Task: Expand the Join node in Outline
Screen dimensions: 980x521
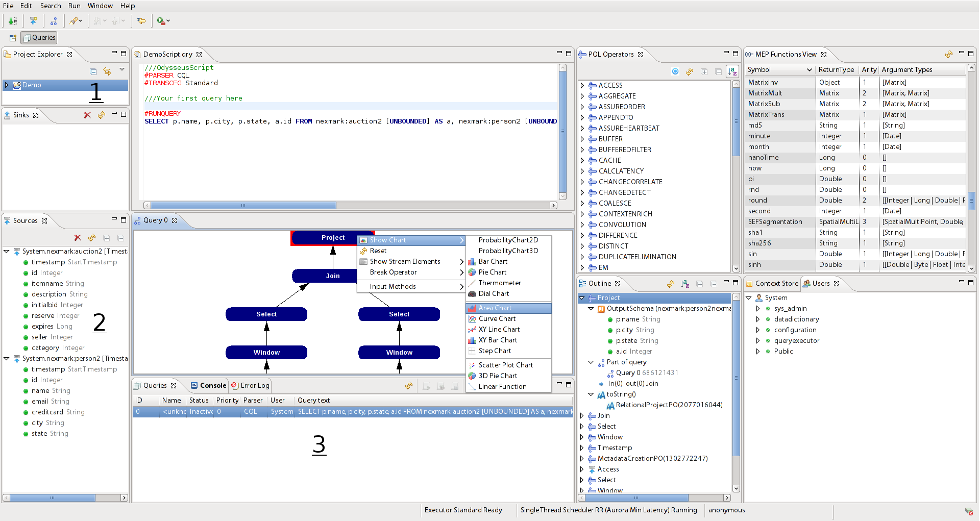Action: coord(582,416)
